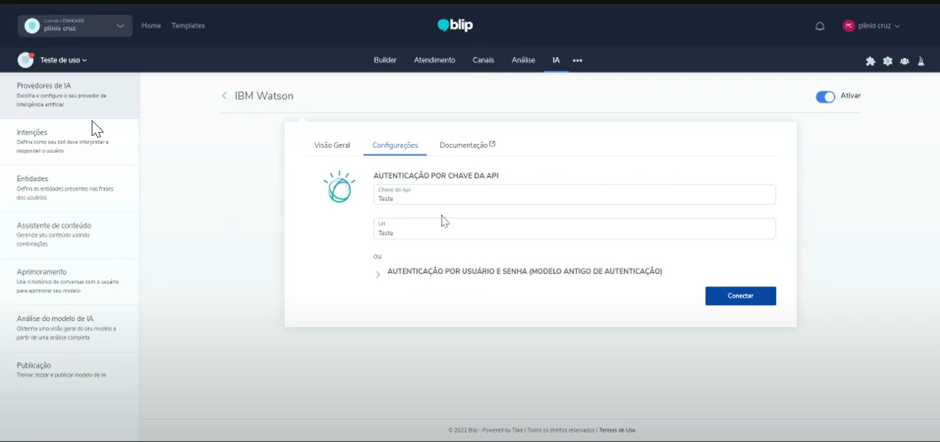The height and width of the screenshot is (442, 940).
Task: Click the Chave da Api input field
Action: click(574, 194)
